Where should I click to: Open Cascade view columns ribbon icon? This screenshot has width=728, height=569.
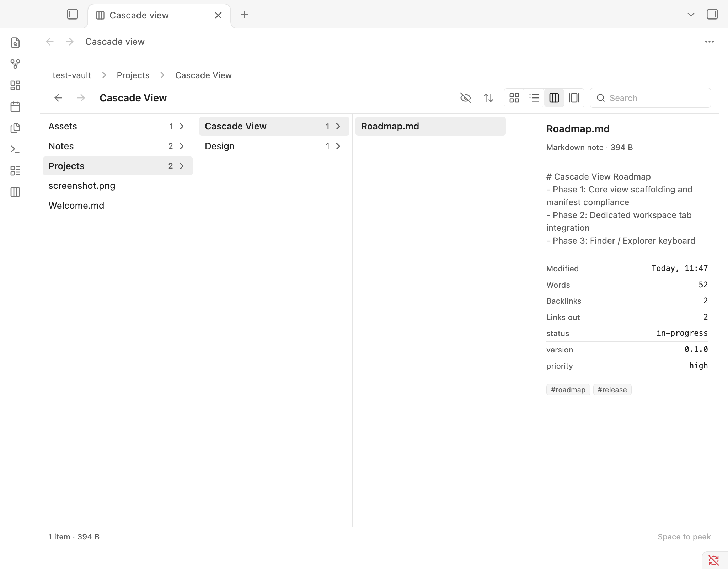pos(15,192)
